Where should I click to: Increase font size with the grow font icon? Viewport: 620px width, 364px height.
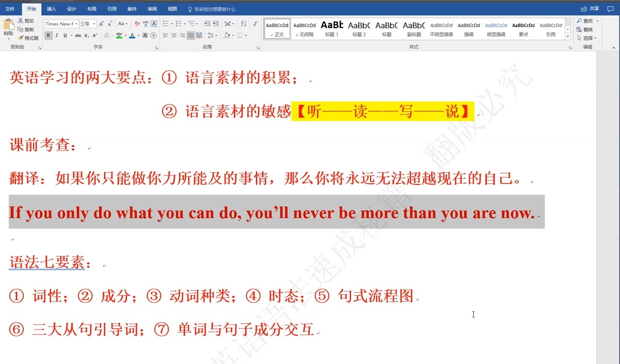coord(101,24)
